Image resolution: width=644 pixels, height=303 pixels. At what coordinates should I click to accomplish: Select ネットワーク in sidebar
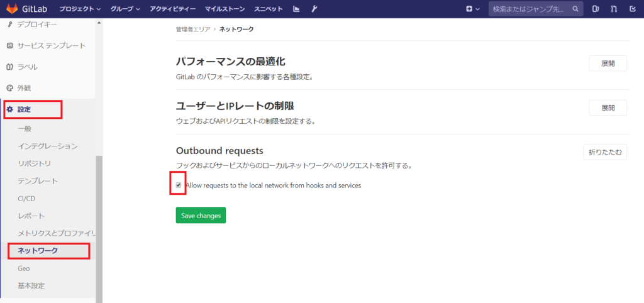38,250
